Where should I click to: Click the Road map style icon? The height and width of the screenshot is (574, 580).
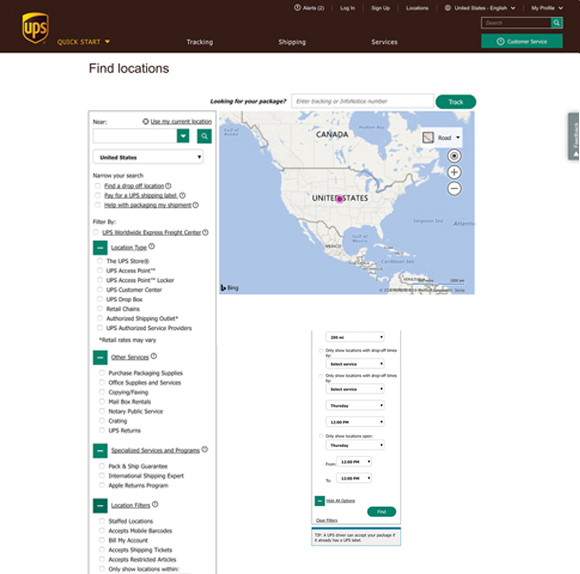tap(428, 138)
